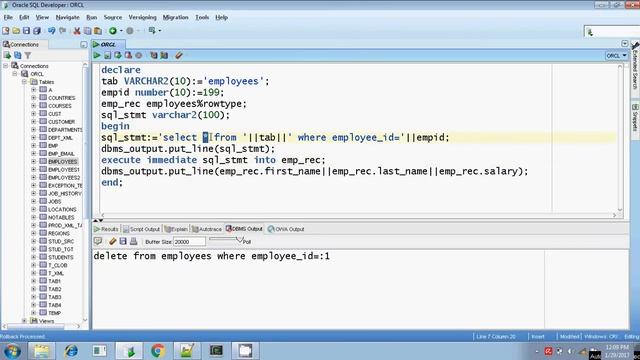Image resolution: width=640 pixels, height=360 pixels.
Task: Click the Commit icon in worksheet toolbar
Action: tap(118, 55)
